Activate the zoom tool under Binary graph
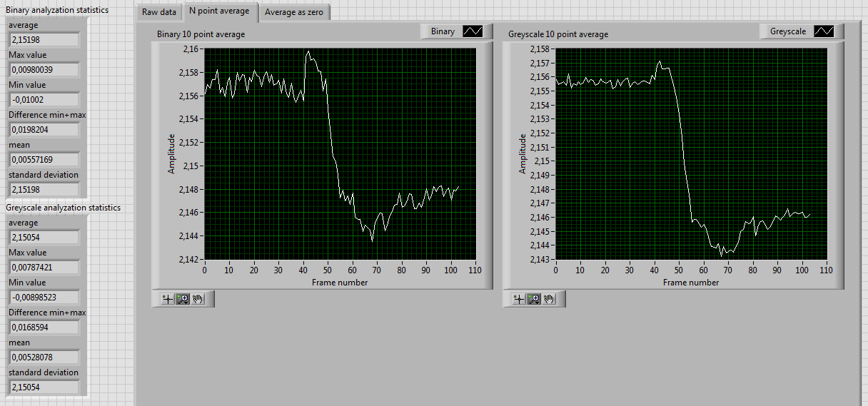Viewport: 868px width, 406px height. (x=183, y=299)
